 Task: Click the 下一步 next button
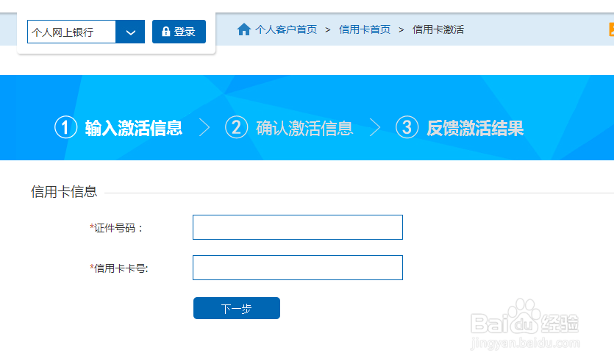click(237, 308)
